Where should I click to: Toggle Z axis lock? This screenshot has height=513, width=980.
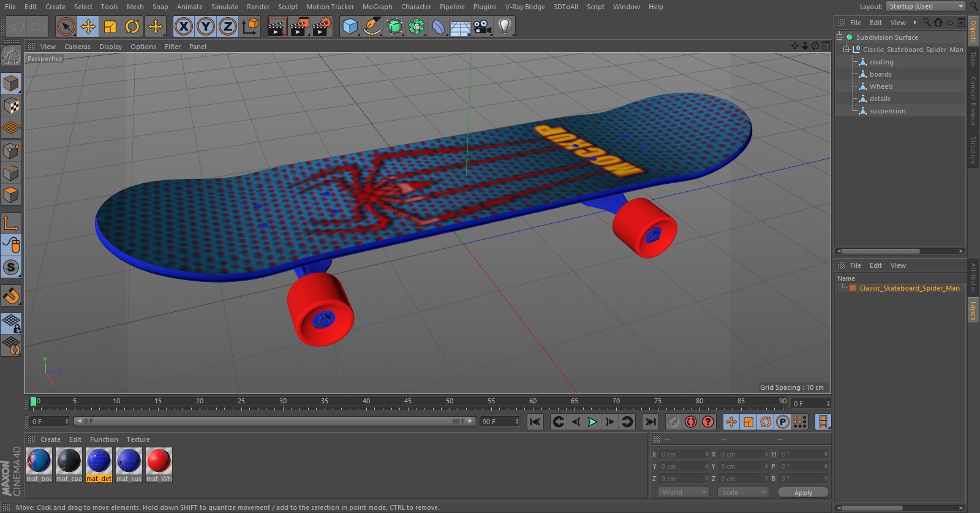(228, 26)
